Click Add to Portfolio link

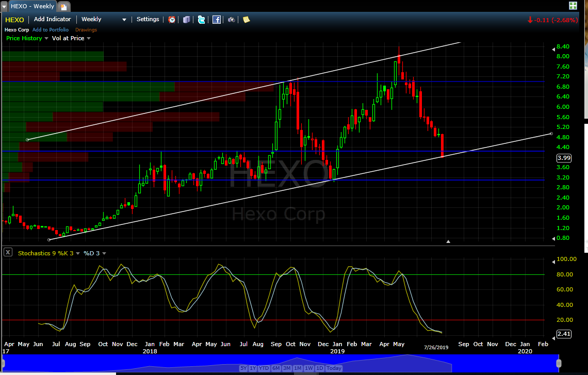tap(51, 29)
